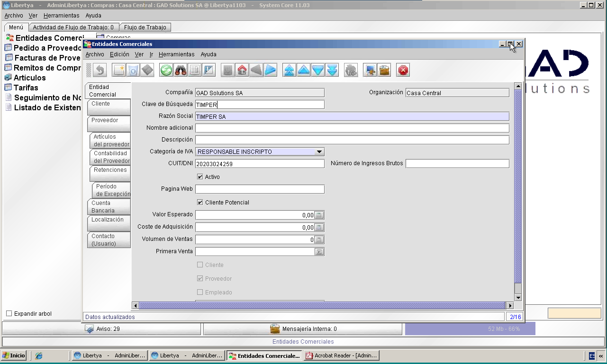
Task: Click the green refresh toolbar icon
Action: pos(166,70)
